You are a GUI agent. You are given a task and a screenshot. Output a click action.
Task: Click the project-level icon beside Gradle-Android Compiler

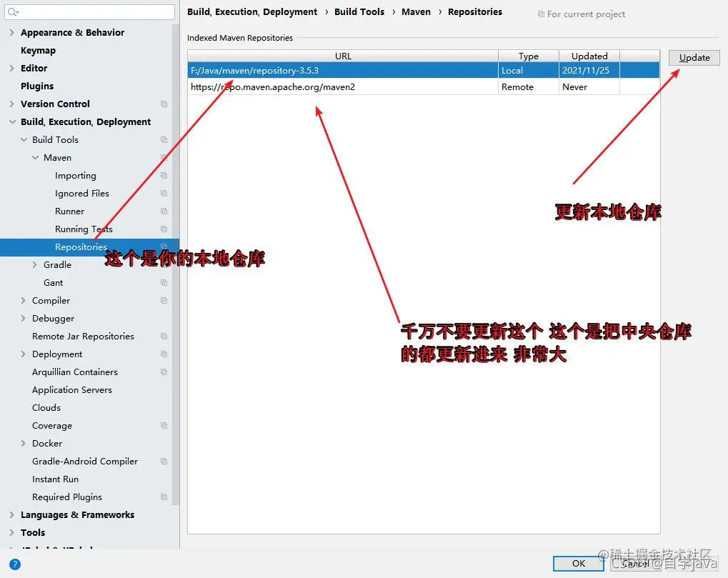[164, 462]
